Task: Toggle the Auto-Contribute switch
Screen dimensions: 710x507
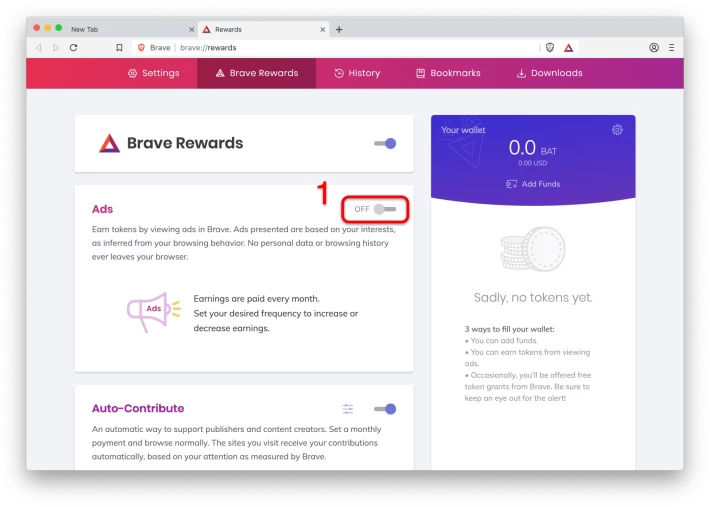Action: (x=385, y=409)
